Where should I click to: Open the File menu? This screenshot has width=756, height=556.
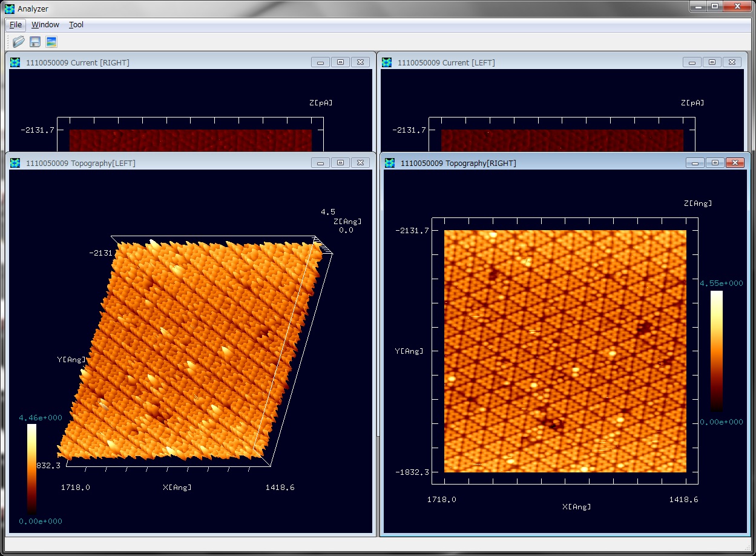[x=16, y=25]
